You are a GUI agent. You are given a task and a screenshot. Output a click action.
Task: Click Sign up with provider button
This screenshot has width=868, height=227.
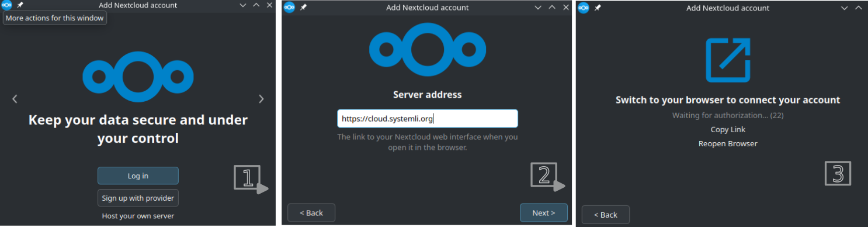pos(138,198)
